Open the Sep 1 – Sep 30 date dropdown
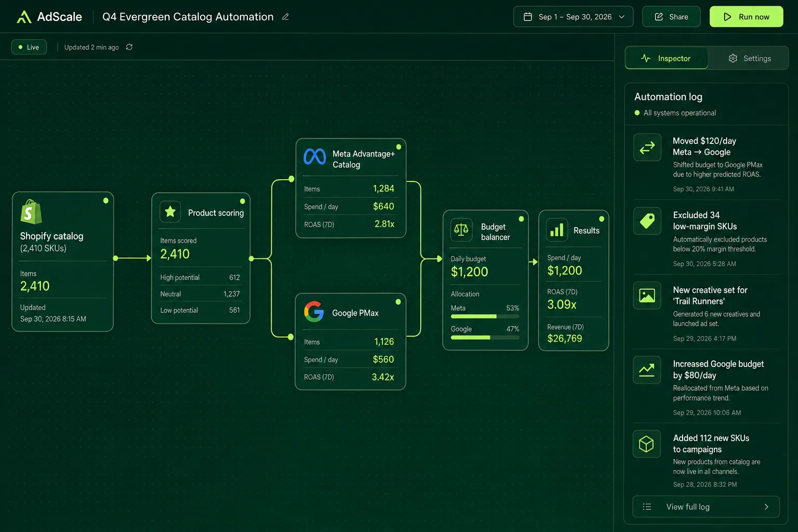 pyautogui.click(x=573, y=17)
